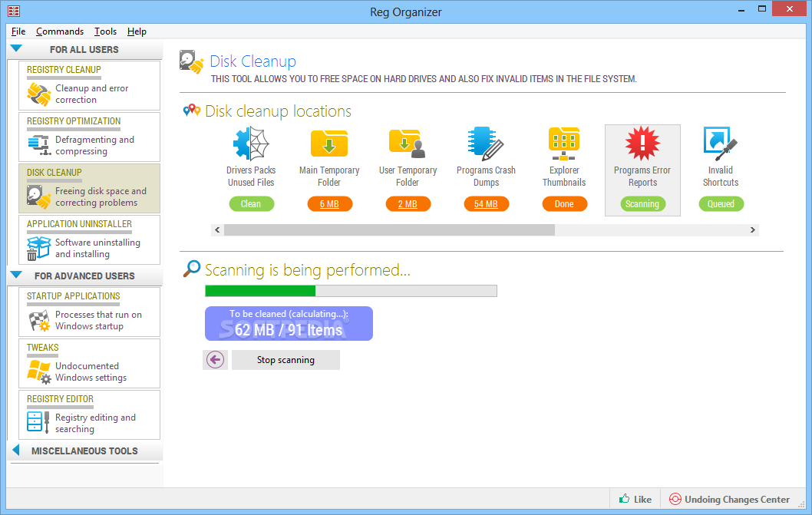Click the Disk Cleanup page title
Screen dimensions: 812x515
click(253, 61)
